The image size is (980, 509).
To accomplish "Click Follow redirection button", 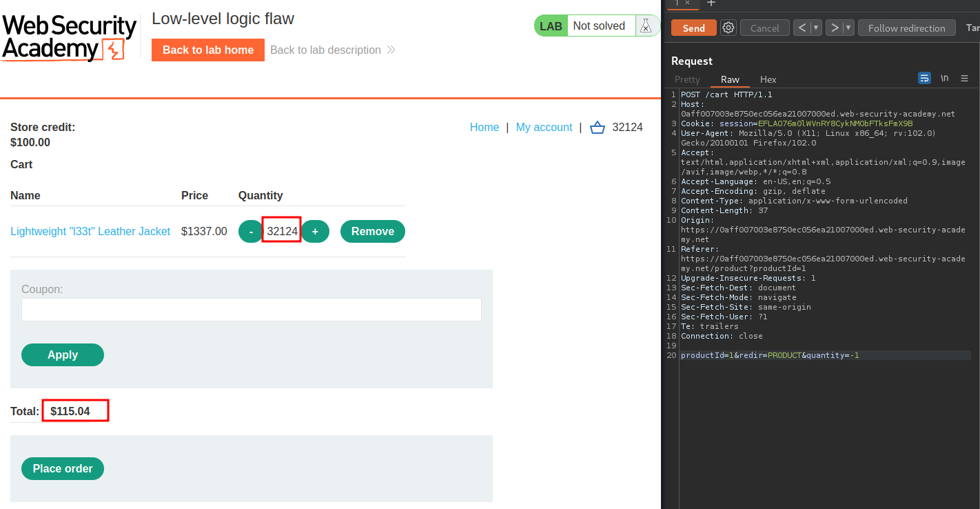I will click(906, 28).
